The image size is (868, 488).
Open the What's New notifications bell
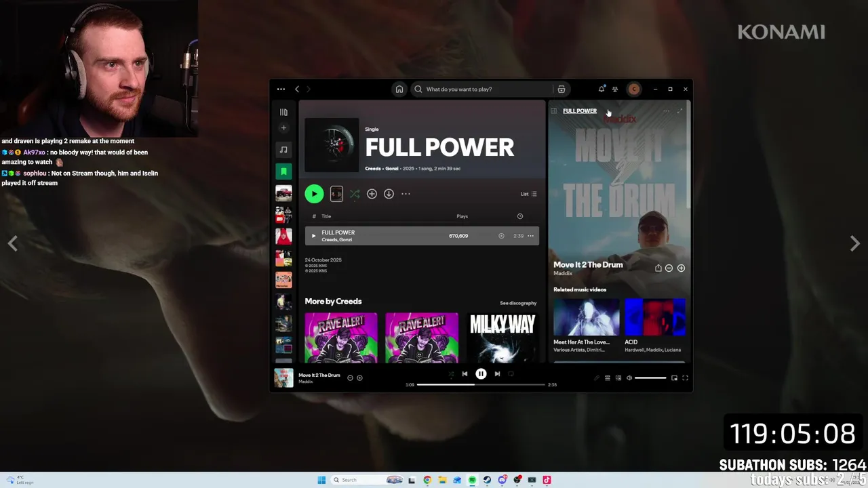pos(601,89)
